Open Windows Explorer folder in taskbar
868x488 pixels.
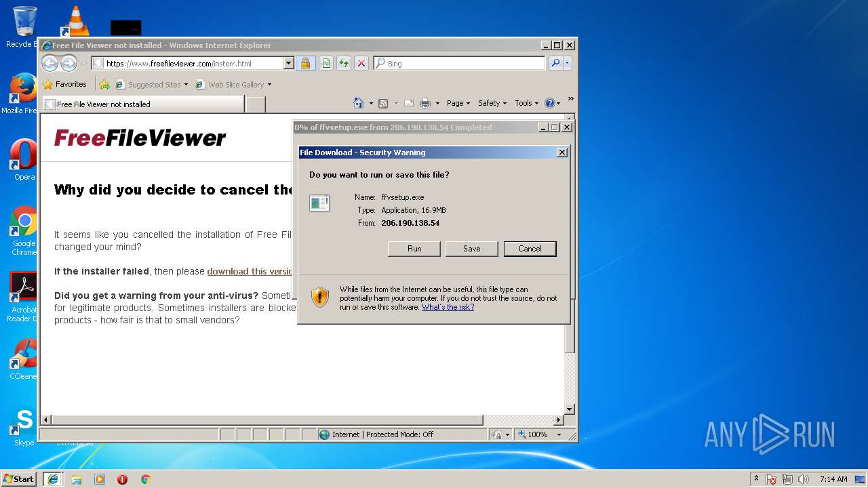click(77, 479)
